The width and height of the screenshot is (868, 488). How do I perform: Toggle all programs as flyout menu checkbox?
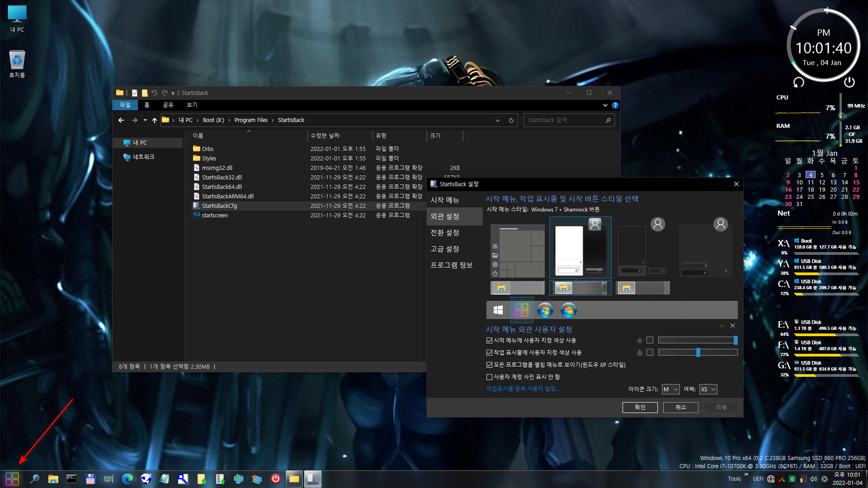click(x=489, y=365)
